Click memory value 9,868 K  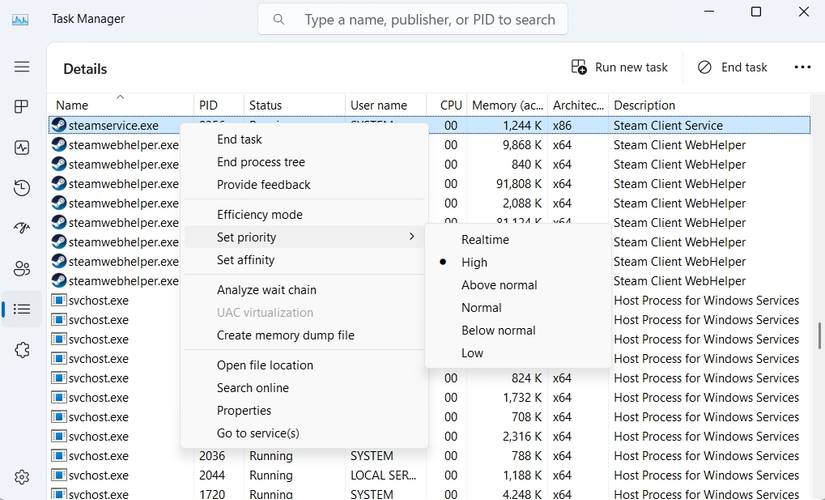coord(522,145)
